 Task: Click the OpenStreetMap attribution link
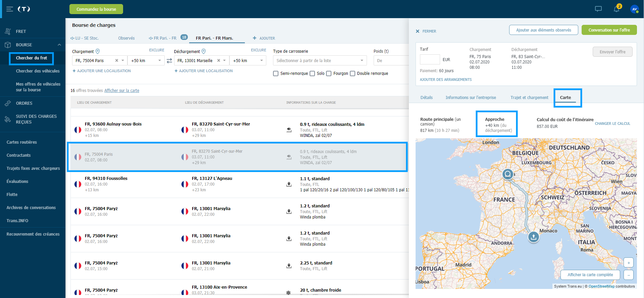tap(601, 287)
